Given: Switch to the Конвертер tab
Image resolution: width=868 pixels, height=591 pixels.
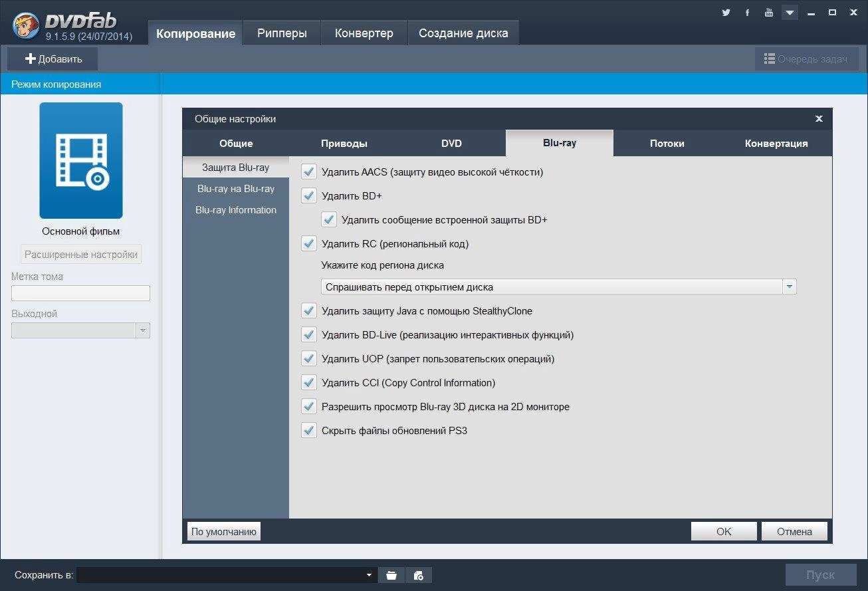Looking at the screenshot, I should coord(364,33).
